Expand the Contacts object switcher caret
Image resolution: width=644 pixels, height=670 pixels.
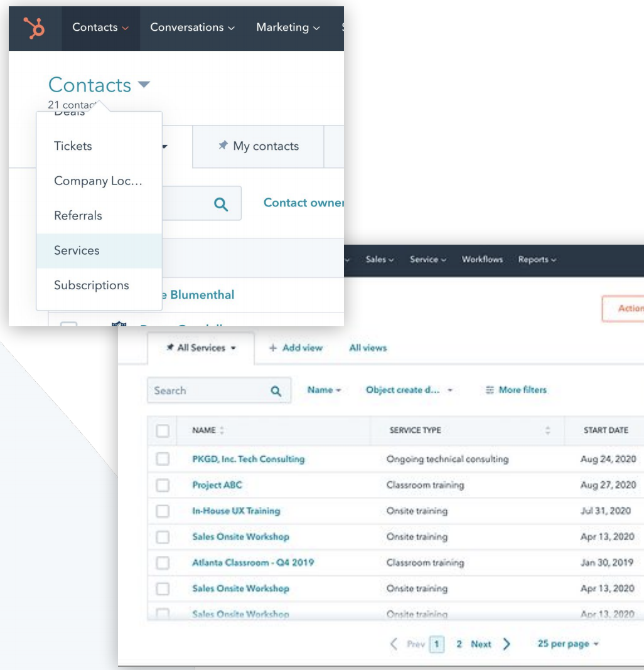coord(144,84)
